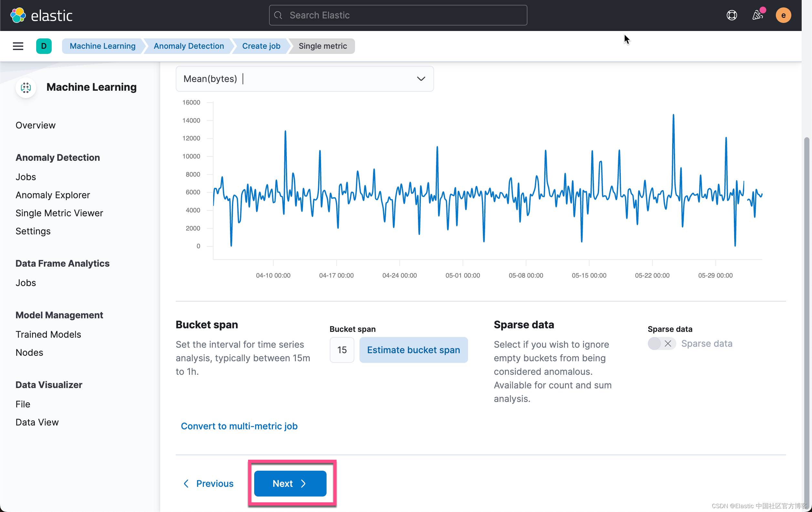
Task: Open the user avatar menu
Action: (783, 15)
